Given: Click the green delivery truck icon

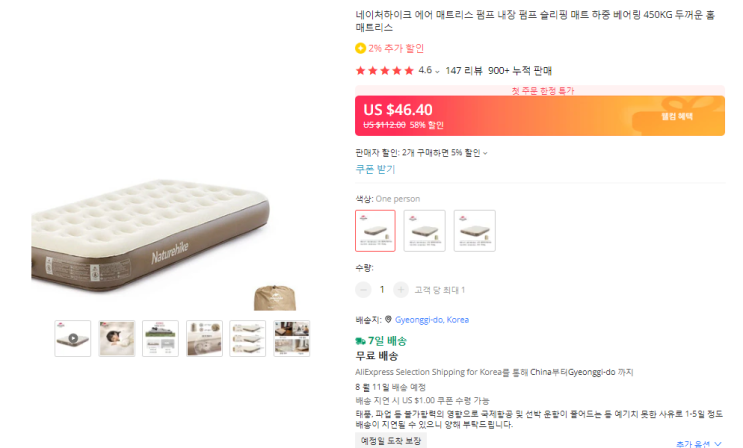Looking at the screenshot, I should 362,341.
